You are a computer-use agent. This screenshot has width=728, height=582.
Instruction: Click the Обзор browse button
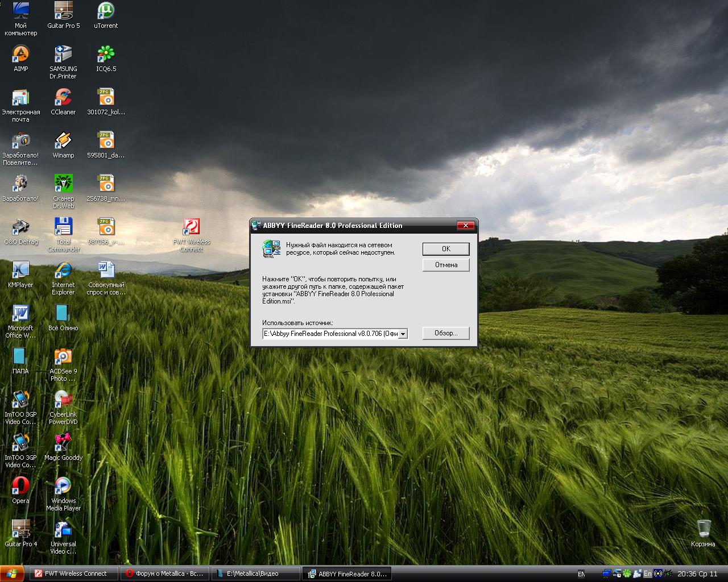coord(445,333)
